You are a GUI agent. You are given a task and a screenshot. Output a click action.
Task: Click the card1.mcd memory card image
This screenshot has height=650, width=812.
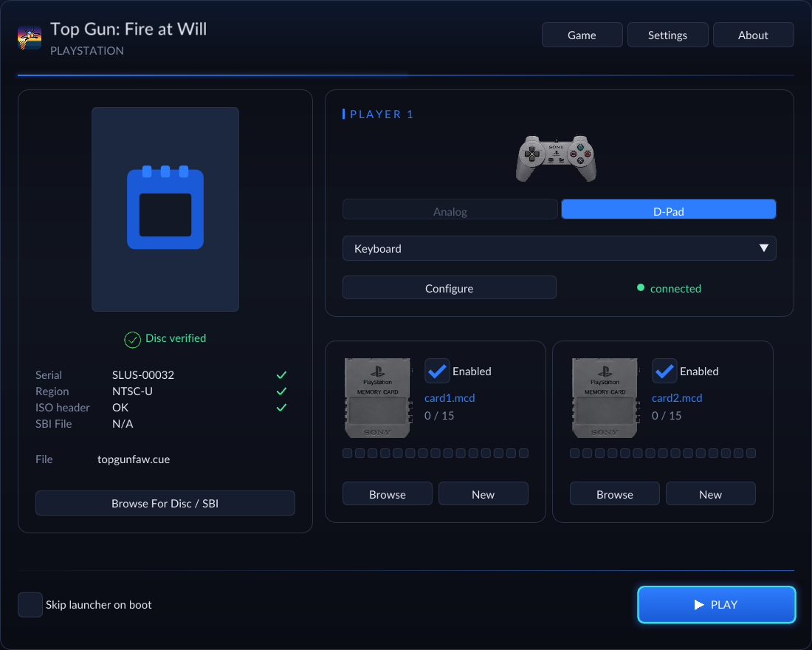pos(377,398)
